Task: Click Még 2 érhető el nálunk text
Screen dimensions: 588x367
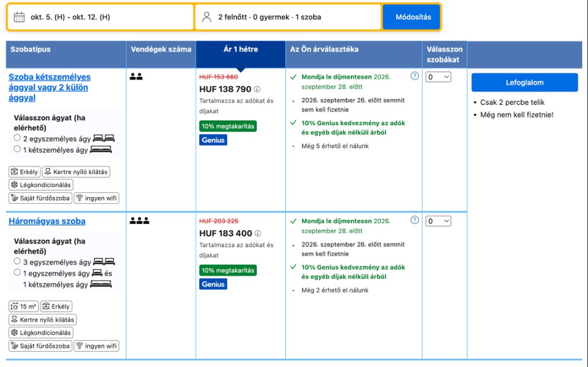Action: (x=335, y=290)
